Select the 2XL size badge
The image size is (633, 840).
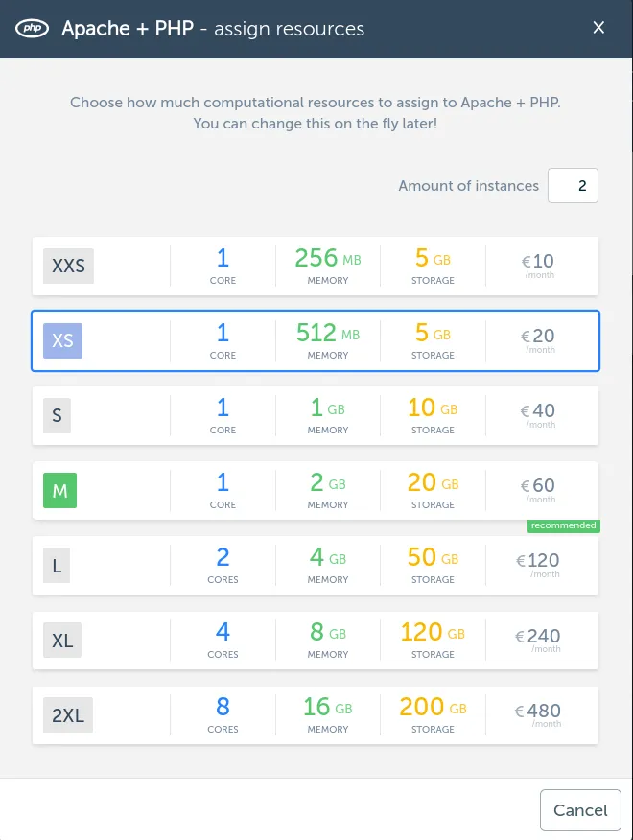pyautogui.click(x=68, y=714)
